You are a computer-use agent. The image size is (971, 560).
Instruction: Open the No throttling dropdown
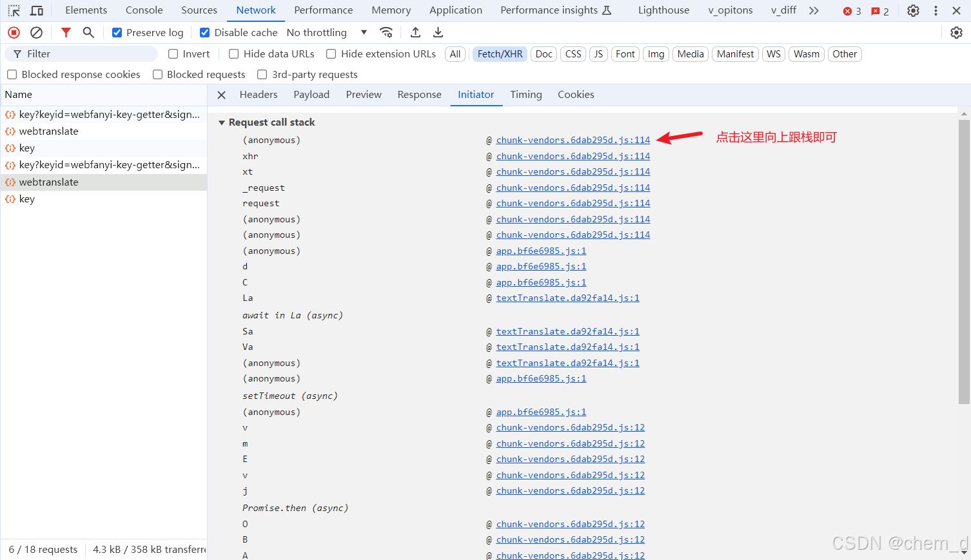pyautogui.click(x=326, y=33)
